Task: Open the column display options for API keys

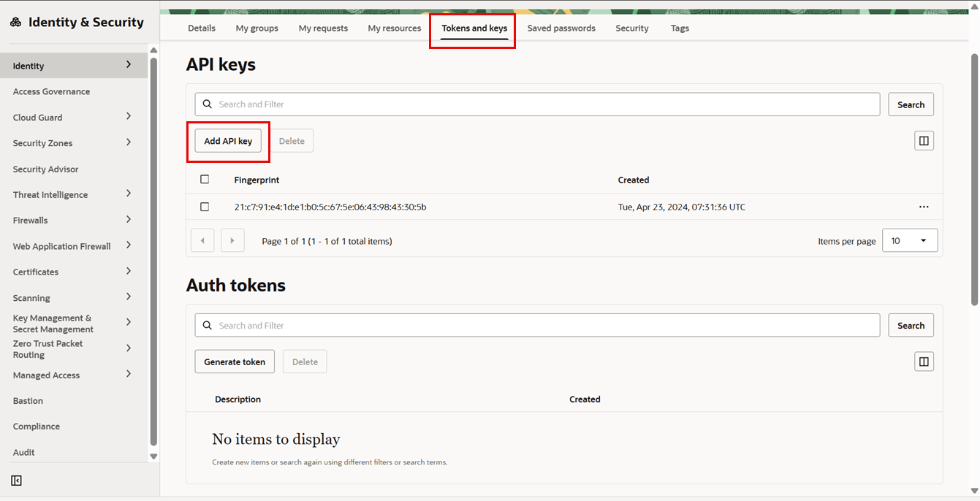Action: (924, 140)
